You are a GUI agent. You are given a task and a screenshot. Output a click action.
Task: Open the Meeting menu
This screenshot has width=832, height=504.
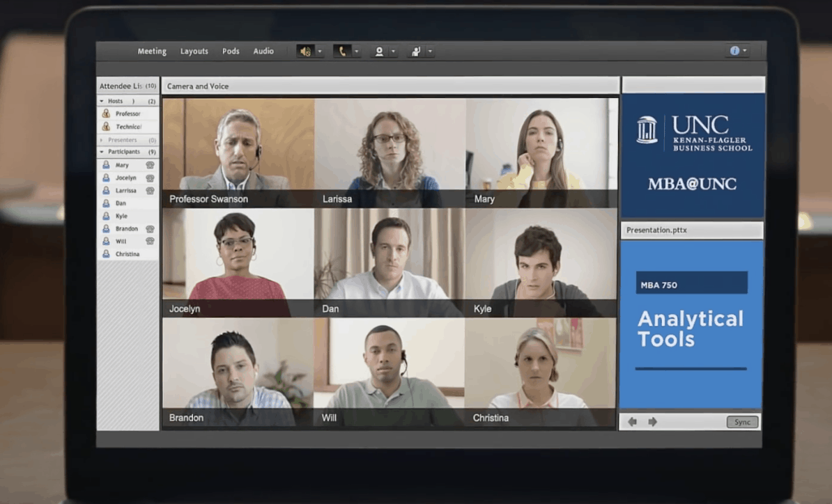point(152,52)
